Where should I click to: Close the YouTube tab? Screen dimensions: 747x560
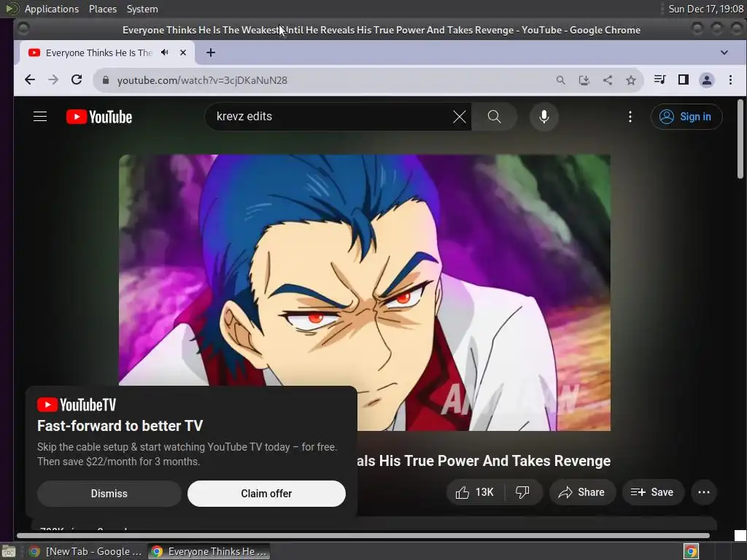coord(183,52)
